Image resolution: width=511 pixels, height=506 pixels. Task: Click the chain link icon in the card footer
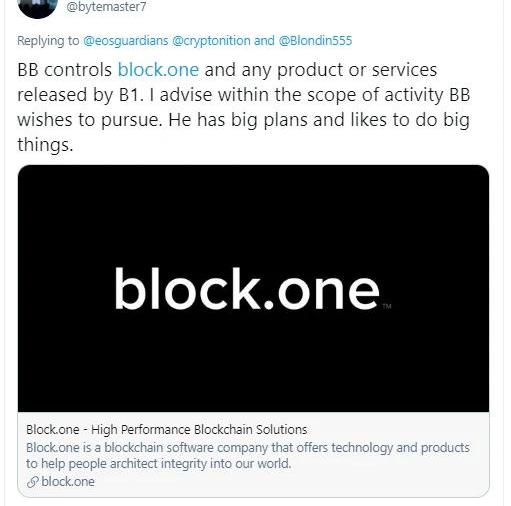[x=33, y=482]
